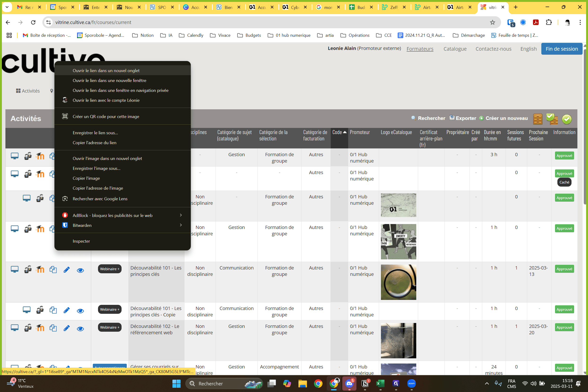The height and width of the screenshot is (392, 588).
Task: Reload the page
Action: pos(33,22)
